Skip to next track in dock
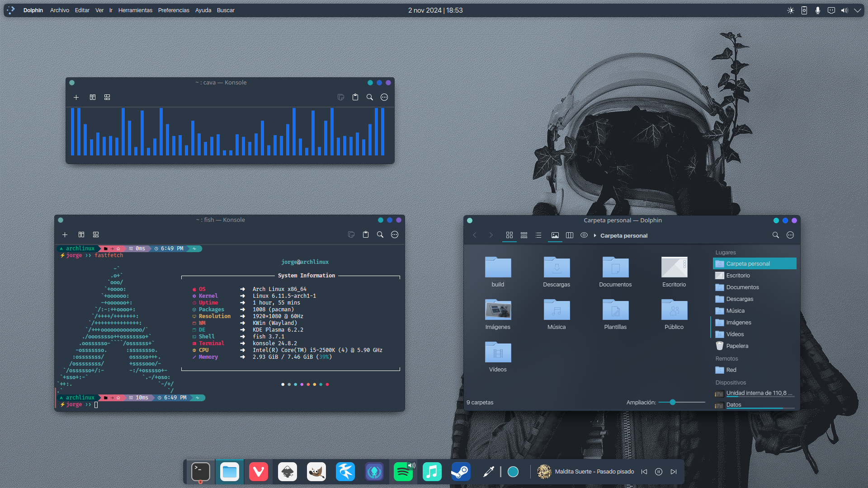 [674, 472]
